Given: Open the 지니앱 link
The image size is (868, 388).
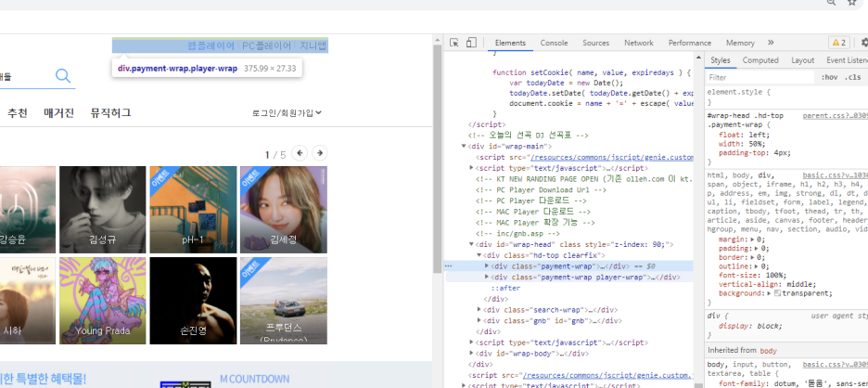Looking at the screenshot, I should [313, 46].
